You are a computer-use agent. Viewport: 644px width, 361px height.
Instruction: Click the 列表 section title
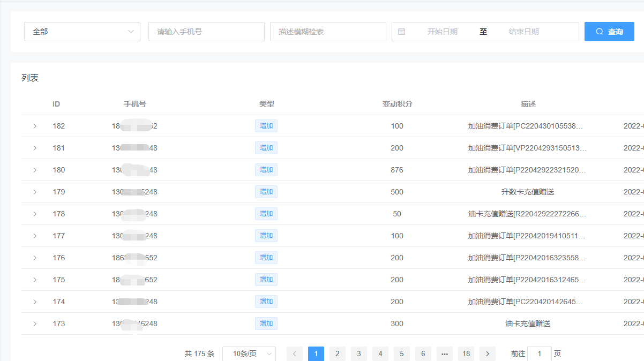30,78
